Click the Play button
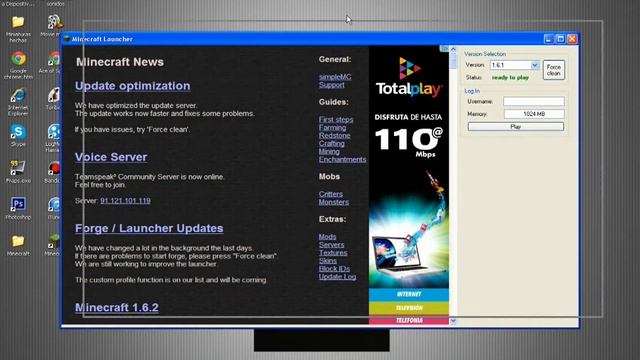The width and height of the screenshot is (640, 360). click(516, 127)
